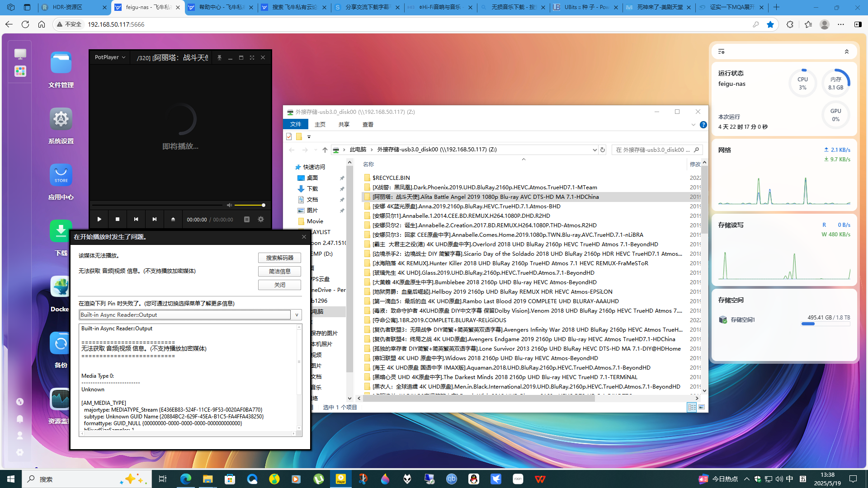Go up one folder level in Explorer
The image size is (868, 488).
[x=325, y=150]
